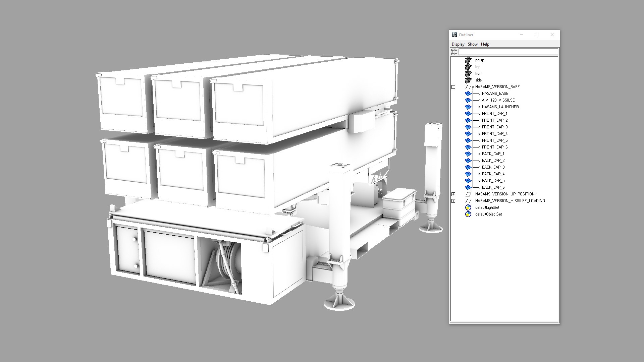Viewport: 644px width, 362px height.
Task: Click the defaultLightSet set icon
Action: (468, 207)
